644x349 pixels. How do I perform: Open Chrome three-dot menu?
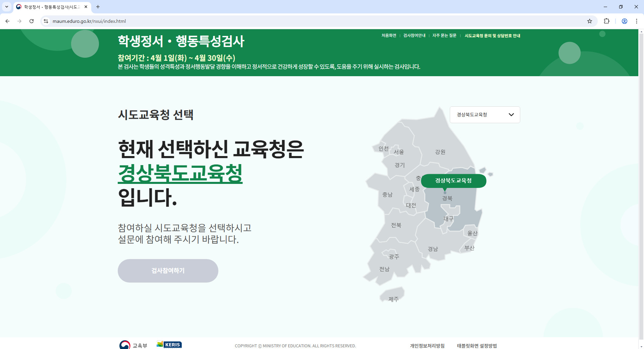point(637,21)
